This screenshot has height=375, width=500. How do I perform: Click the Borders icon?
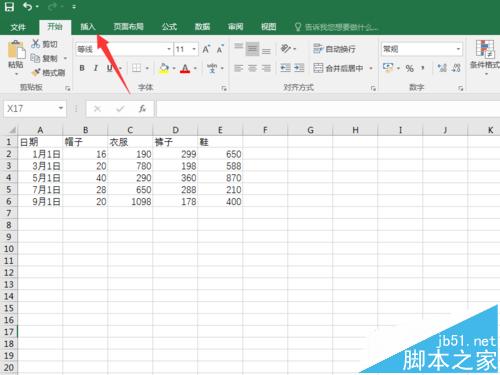pyautogui.click(x=136, y=68)
